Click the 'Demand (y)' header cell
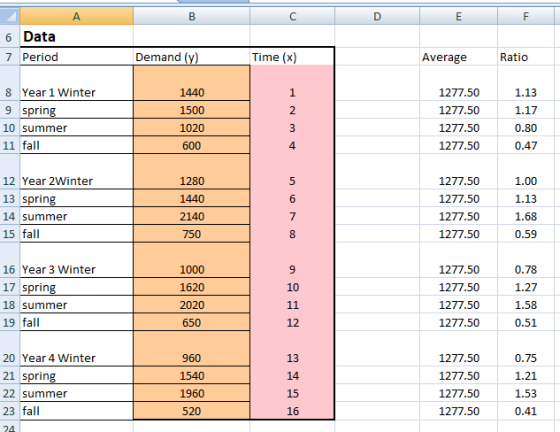This screenshot has height=432, width=560. pyautogui.click(x=192, y=56)
